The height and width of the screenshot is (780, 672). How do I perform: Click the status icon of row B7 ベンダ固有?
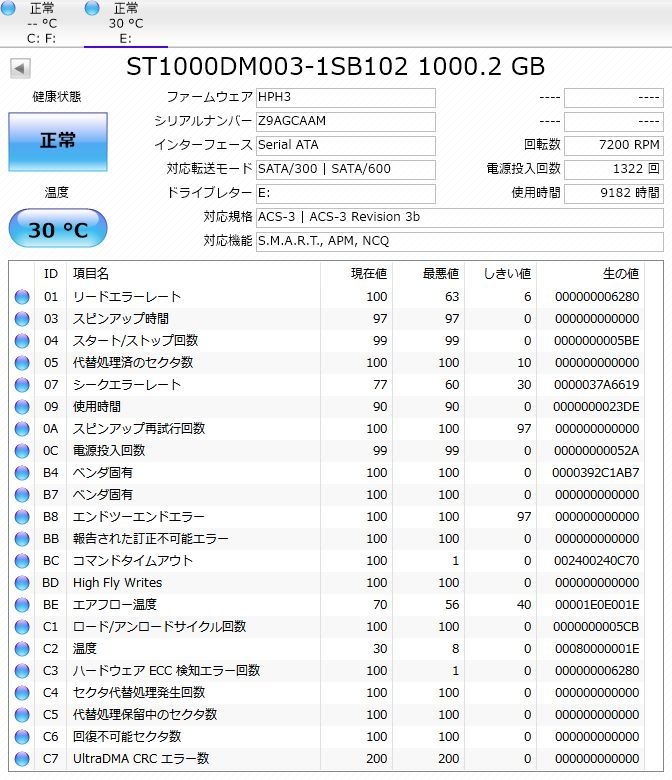[x=22, y=495]
